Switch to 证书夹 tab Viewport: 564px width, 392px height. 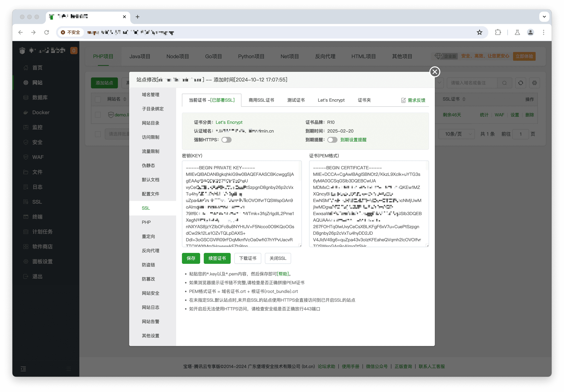pos(364,100)
